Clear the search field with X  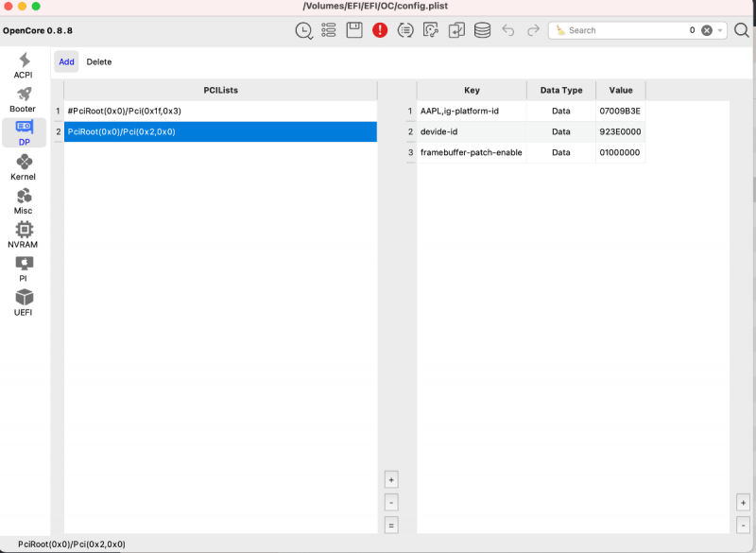coord(707,30)
